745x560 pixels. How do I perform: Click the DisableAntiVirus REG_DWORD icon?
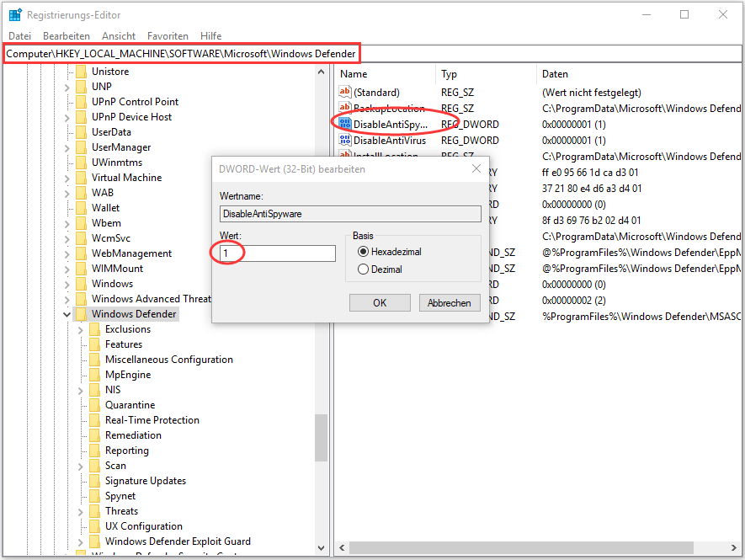[x=345, y=140]
